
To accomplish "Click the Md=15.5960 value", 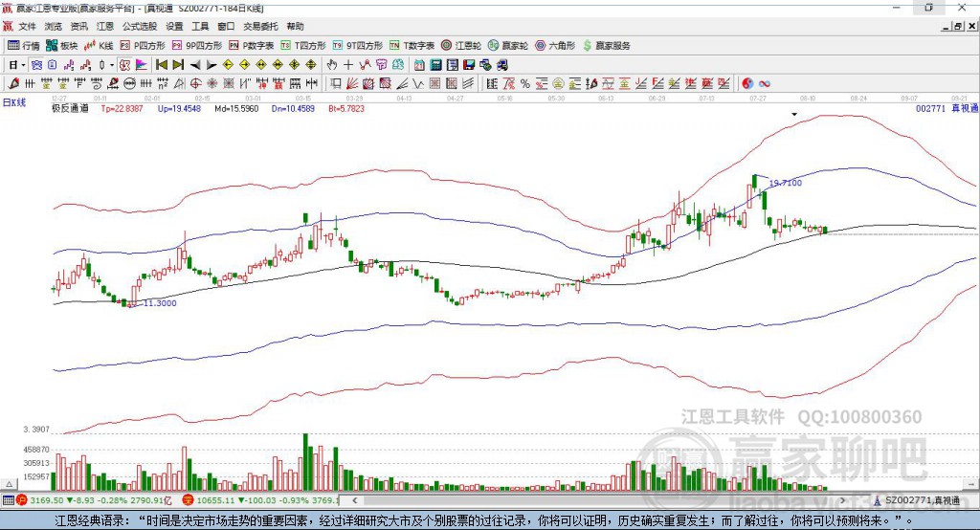I will (236, 109).
